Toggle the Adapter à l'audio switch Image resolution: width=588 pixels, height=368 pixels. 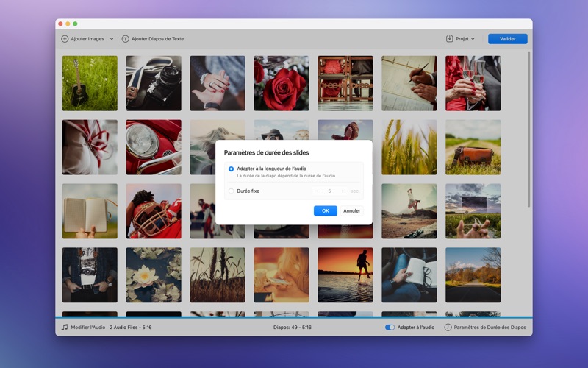pyautogui.click(x=390, y=327)
